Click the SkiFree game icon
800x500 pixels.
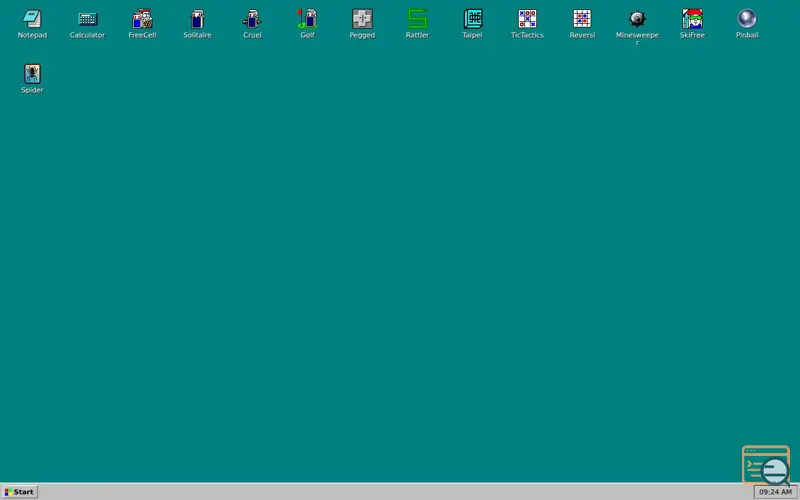tap(692, 19)
